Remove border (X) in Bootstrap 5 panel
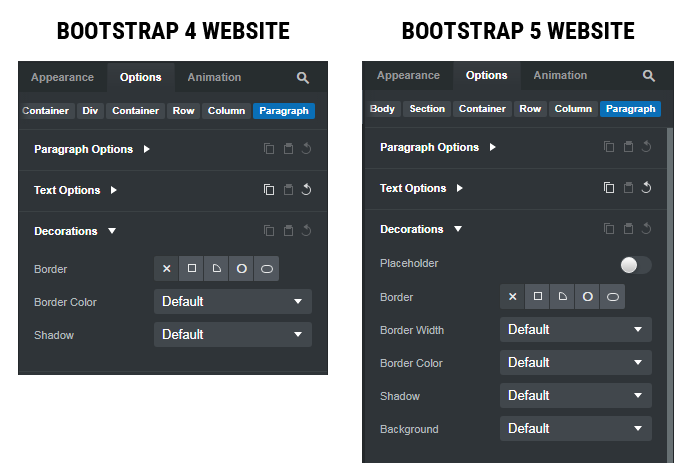 pyautogui.click(x=513, y=296)
